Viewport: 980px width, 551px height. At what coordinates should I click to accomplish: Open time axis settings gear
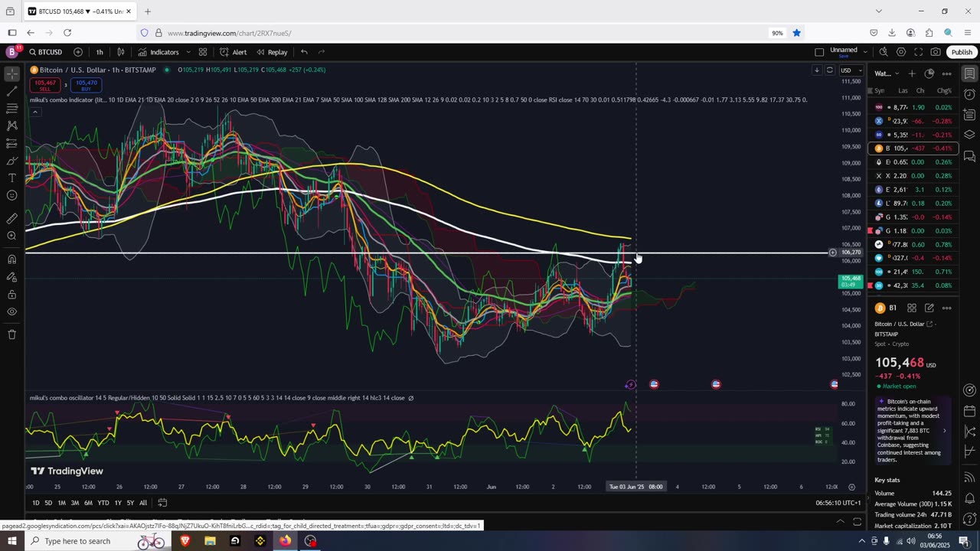click(851, 487)
